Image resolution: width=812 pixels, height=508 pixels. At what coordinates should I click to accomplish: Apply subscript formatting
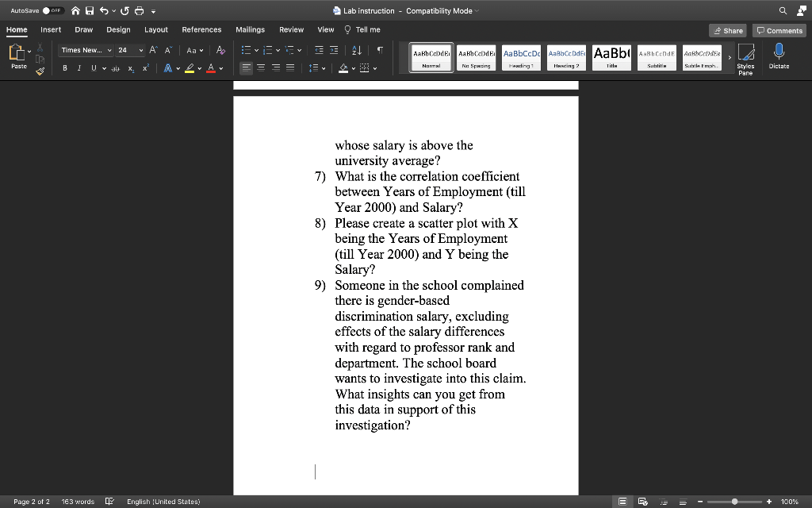coord(131,68)
